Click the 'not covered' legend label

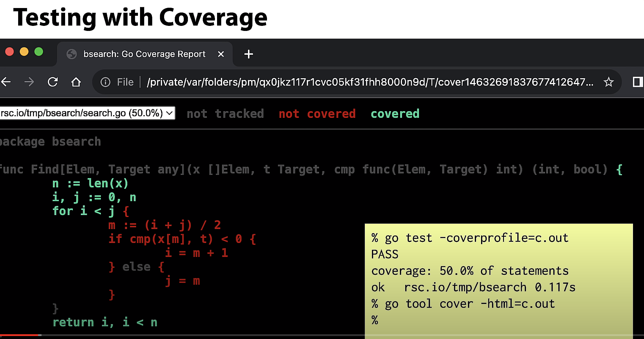(x=317, y=114)
